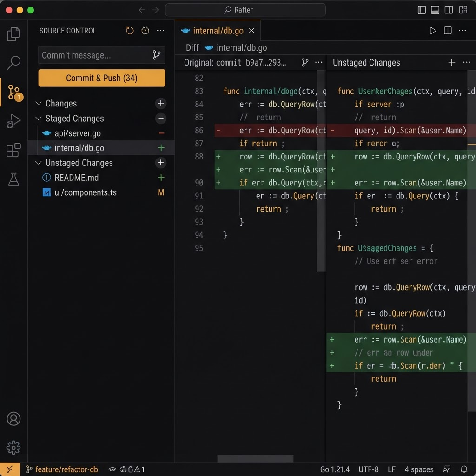Unstage api/server.go with its minus icon
The height and width of the screenshot is (476, 476).
(x=161, y=133)
